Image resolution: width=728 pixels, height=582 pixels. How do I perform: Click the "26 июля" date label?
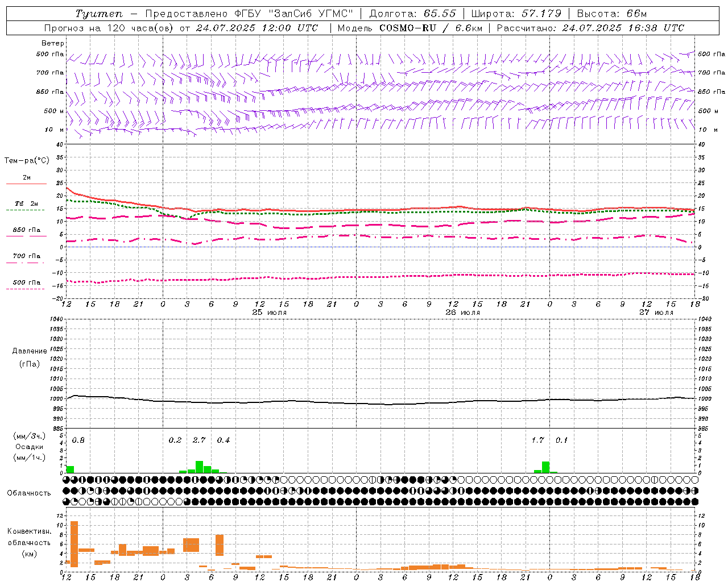tap(463, 313)
